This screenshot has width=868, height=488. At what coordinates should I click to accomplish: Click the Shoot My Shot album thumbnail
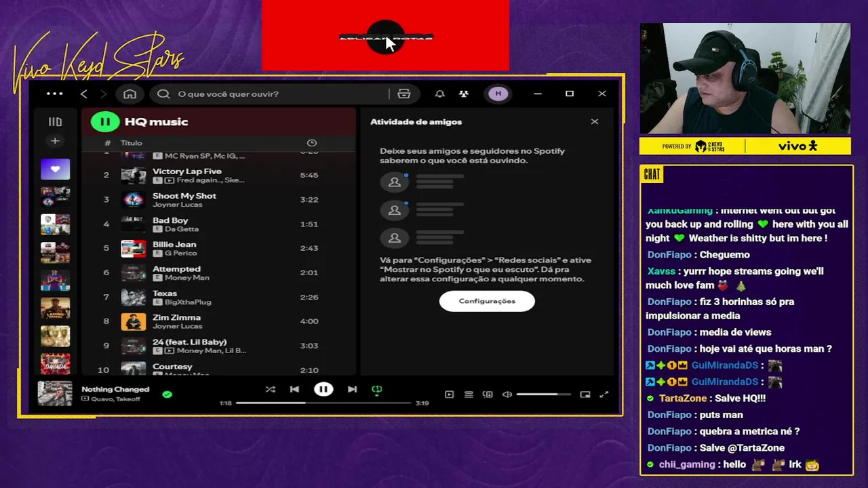pos(134,199)
